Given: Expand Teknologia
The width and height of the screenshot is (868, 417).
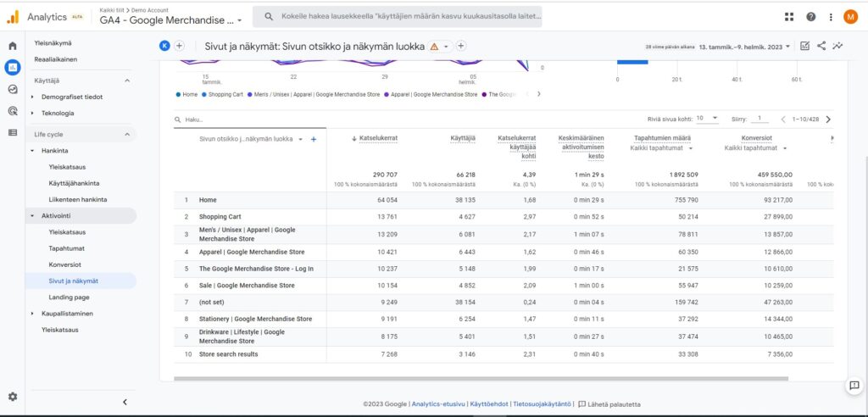Looking at the screenshot, I should (x=33, y=113).
